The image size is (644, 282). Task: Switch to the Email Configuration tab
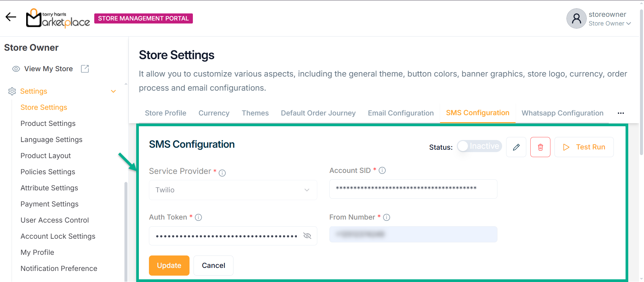(x=400, y=113)
